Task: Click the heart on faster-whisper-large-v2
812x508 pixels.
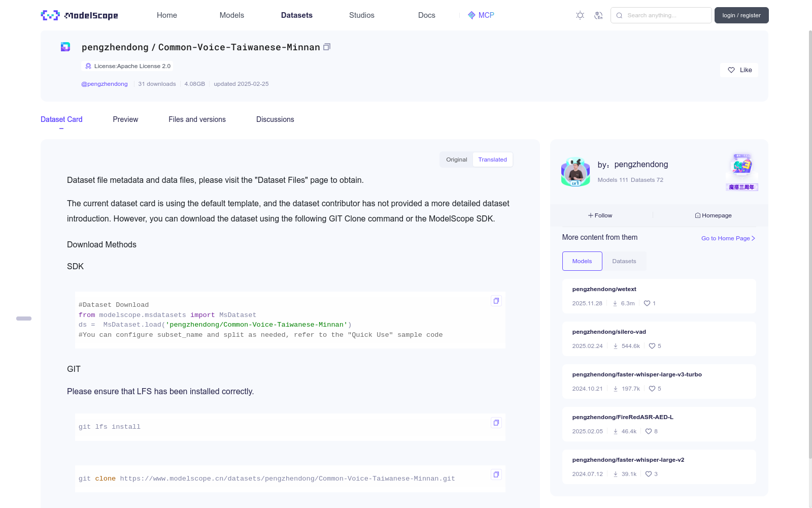Action: [x=649, y=474]
